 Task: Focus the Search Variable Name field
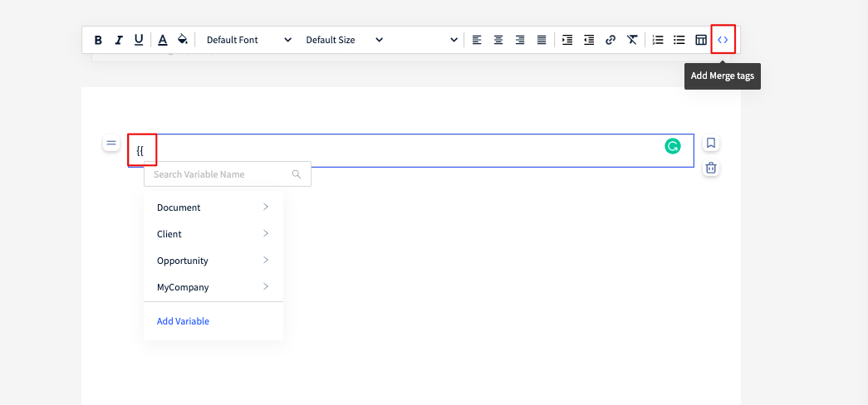tap(228, 174)
